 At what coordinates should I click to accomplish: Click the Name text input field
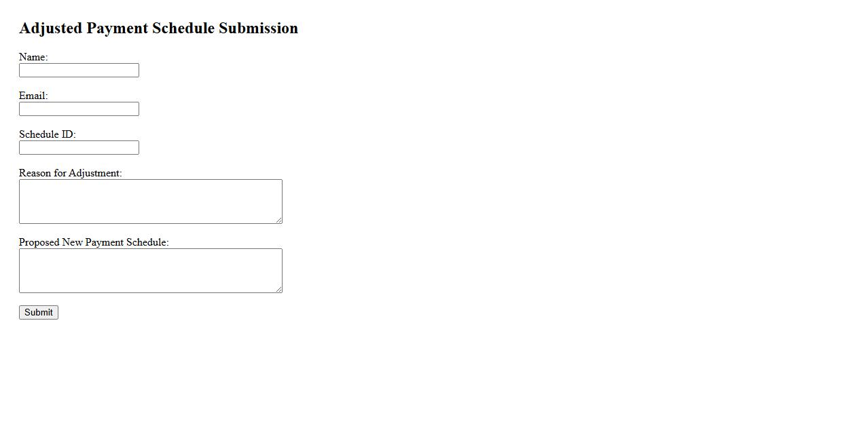pos(79,71)
